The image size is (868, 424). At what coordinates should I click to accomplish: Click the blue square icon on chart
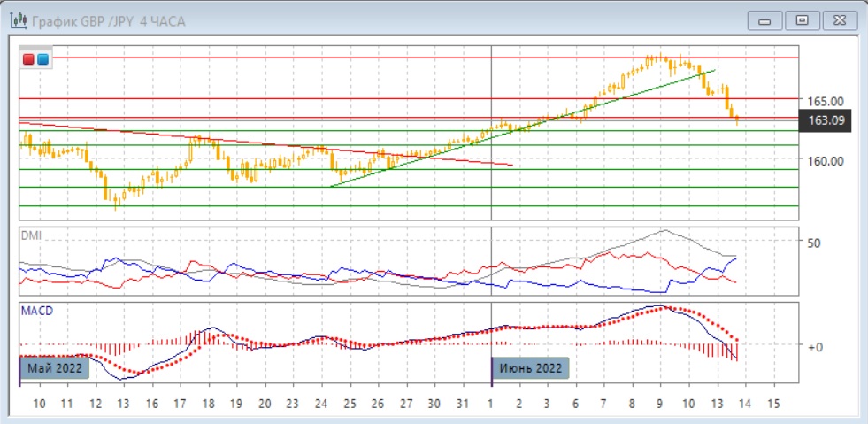click(42, 60)
